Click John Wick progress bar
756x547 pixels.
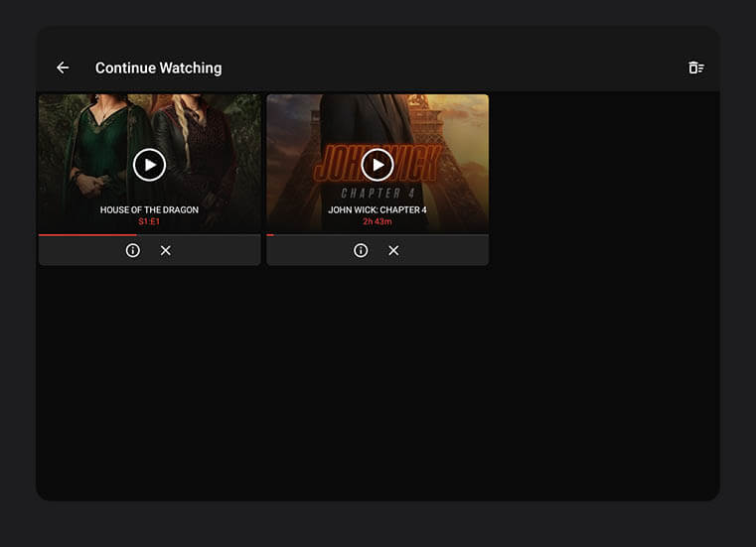pos(378,234)
